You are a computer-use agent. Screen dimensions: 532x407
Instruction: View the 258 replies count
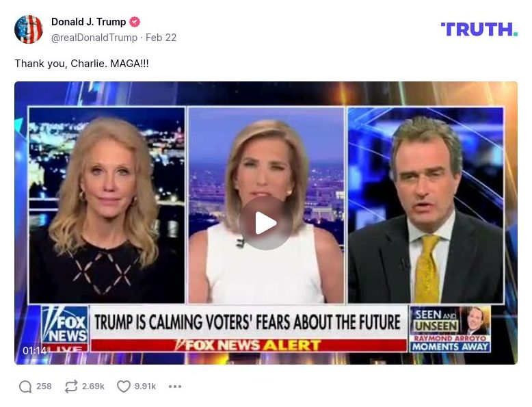point(44,386)
